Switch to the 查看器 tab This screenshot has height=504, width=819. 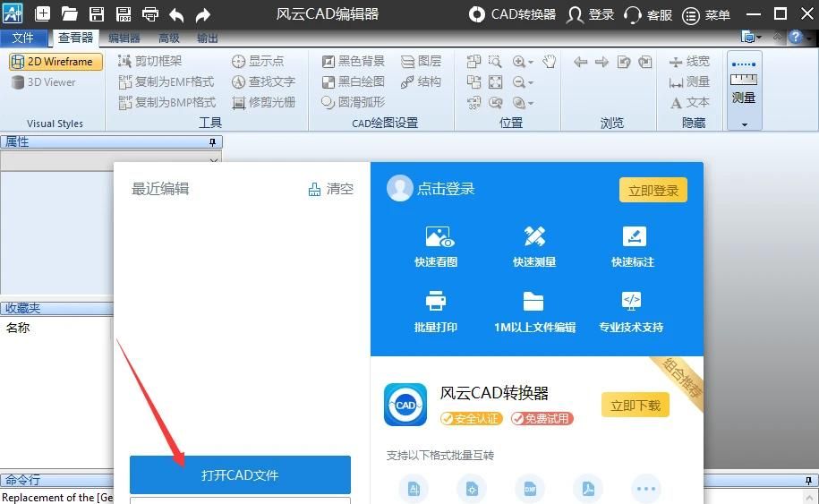tap(75, 38)
